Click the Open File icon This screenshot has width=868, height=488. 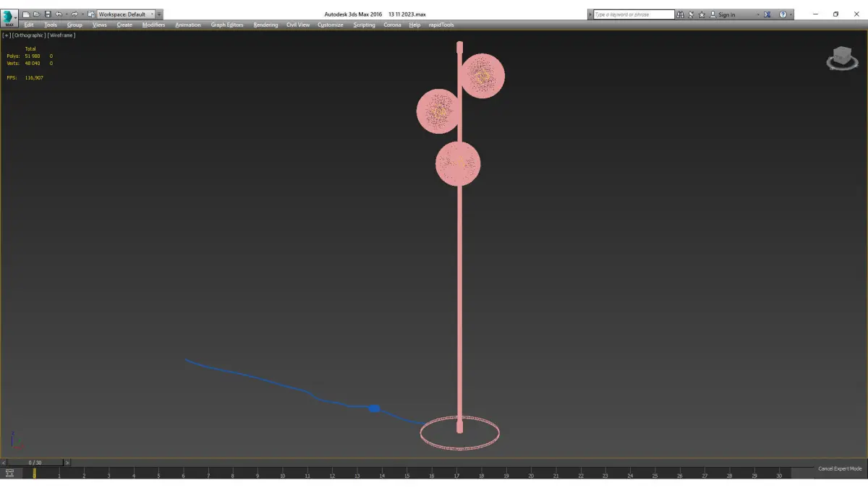tap(36, 14)
